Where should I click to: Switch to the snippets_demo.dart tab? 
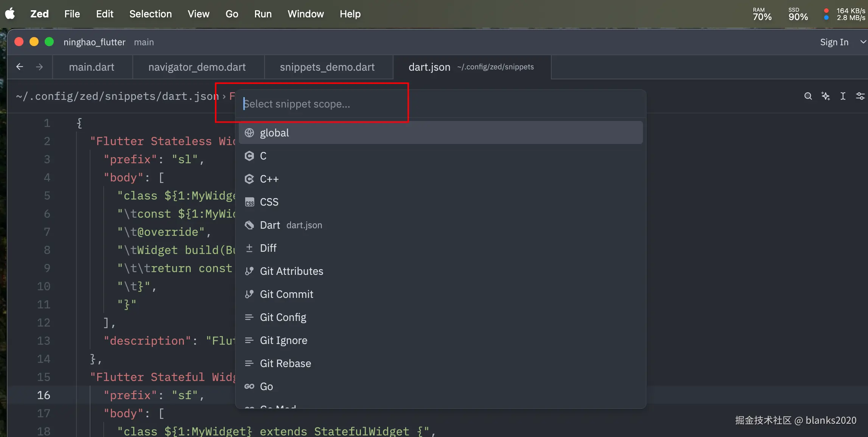(327, 67)
